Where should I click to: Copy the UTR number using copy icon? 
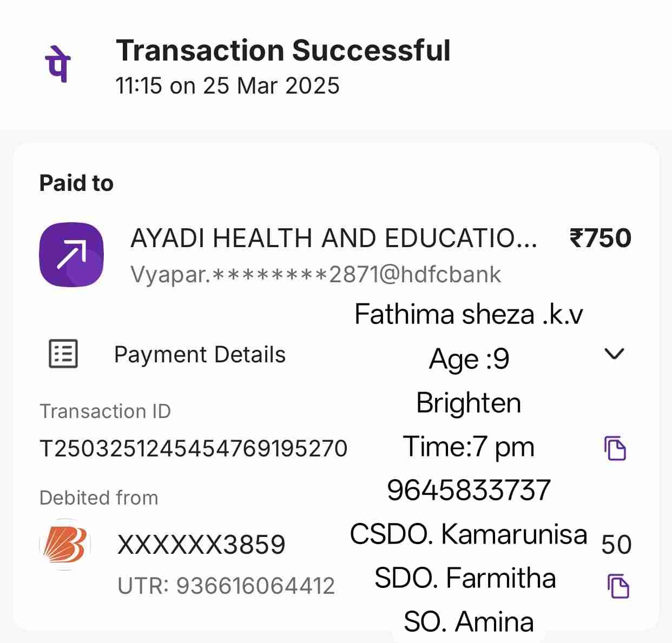(x=617, y=586)
